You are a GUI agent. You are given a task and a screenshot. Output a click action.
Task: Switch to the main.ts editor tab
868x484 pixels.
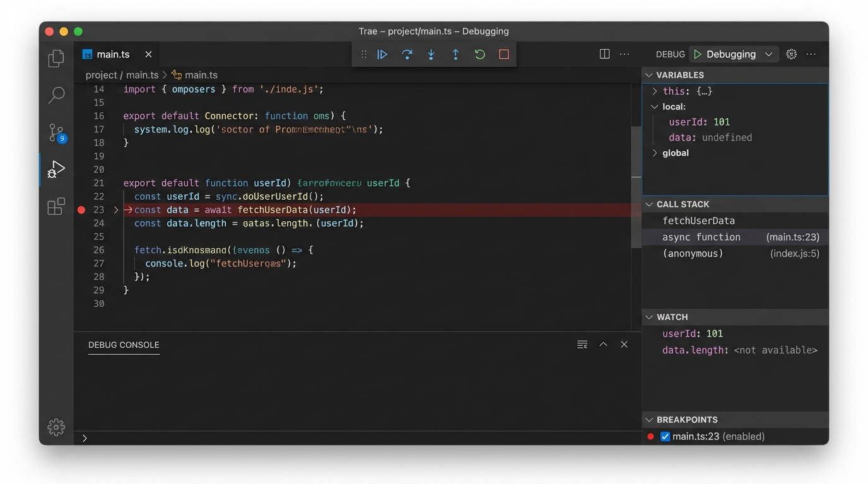tap(112, 54)
